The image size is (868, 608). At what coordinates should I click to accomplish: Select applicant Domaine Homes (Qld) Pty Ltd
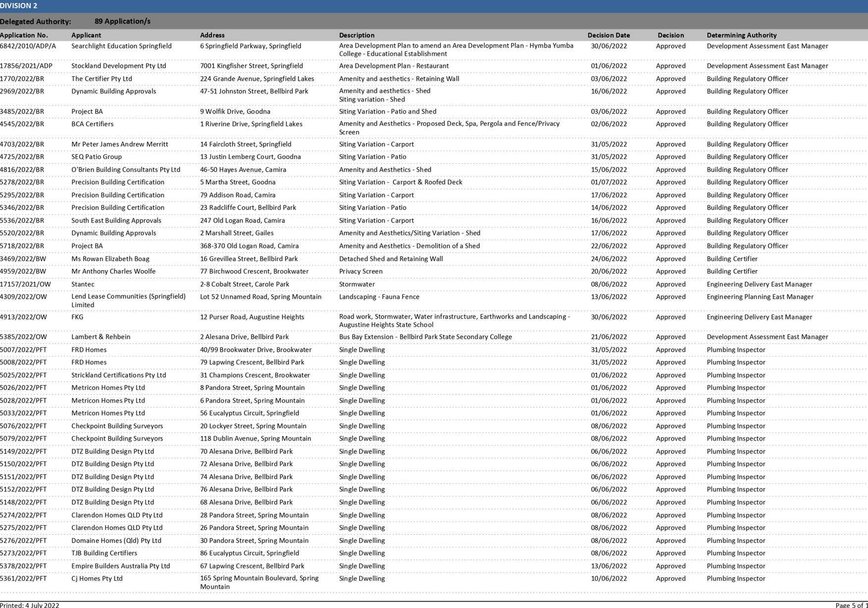pyautogui.click(x=116, y=541)
